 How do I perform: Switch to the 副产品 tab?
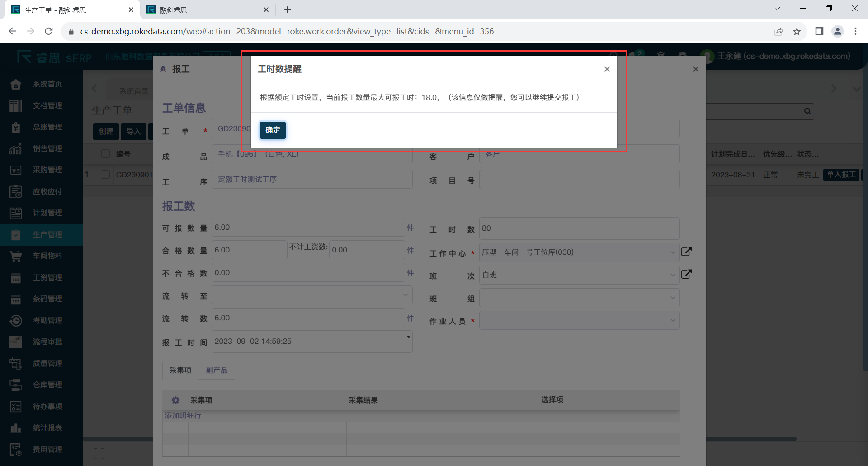click(217, 370)
